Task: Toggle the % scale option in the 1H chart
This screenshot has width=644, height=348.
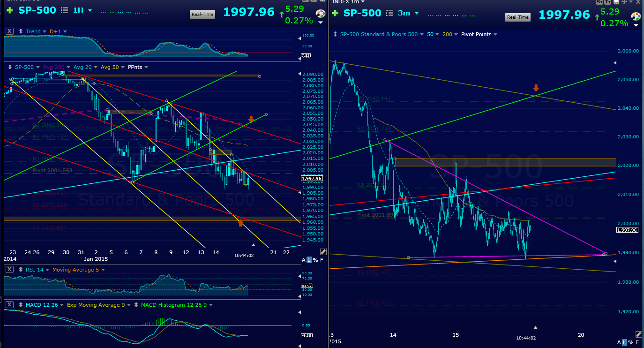Action: [315, 259]
